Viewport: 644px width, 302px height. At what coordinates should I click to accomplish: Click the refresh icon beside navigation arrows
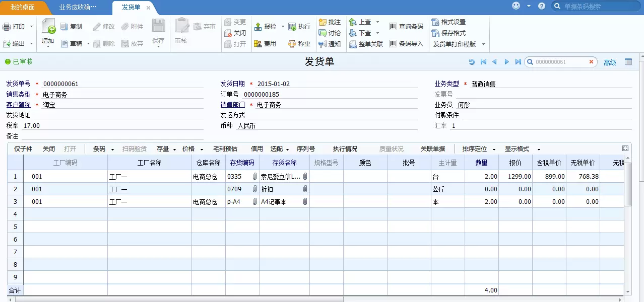(x=472, y=62)
